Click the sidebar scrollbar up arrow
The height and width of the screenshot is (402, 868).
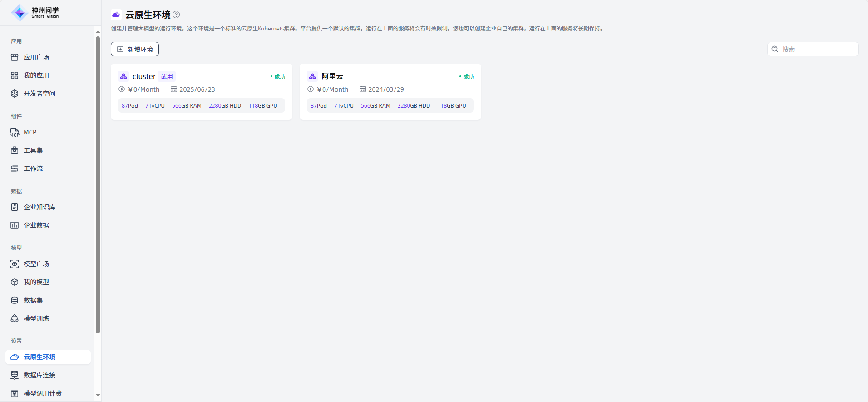pos(98,31)
